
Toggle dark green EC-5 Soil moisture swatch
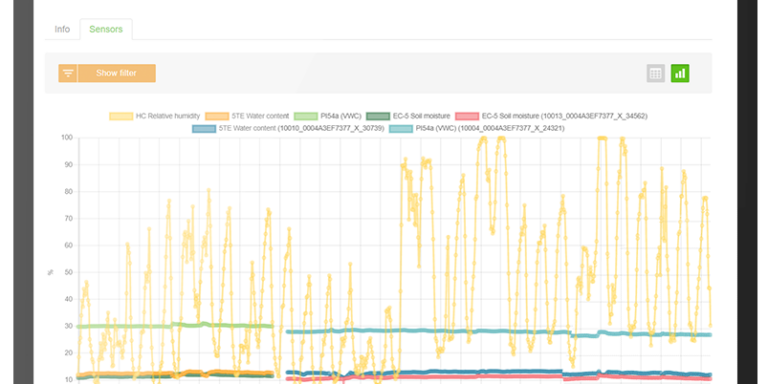[378, 116]
